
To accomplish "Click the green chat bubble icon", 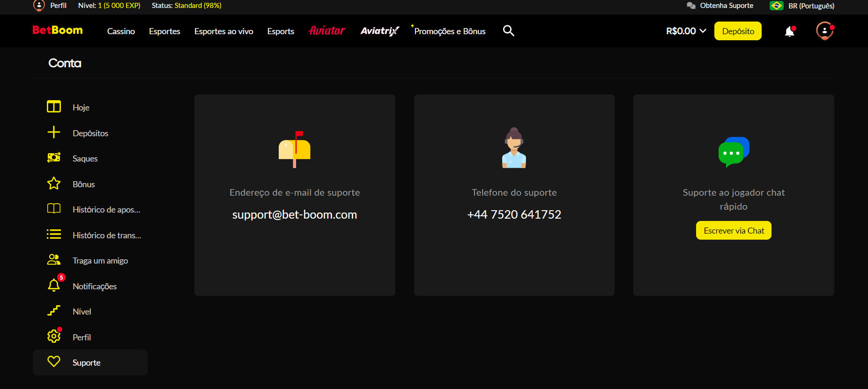I will [x=734, y=152].
